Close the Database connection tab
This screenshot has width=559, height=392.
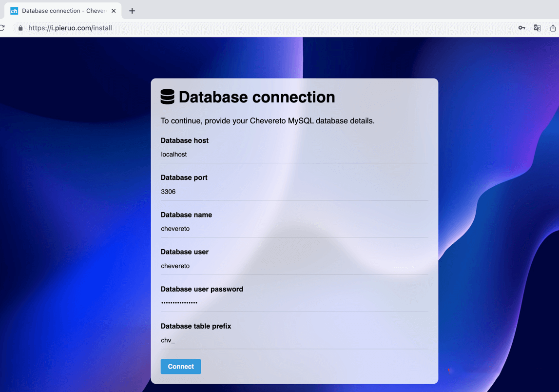point(114,11)
